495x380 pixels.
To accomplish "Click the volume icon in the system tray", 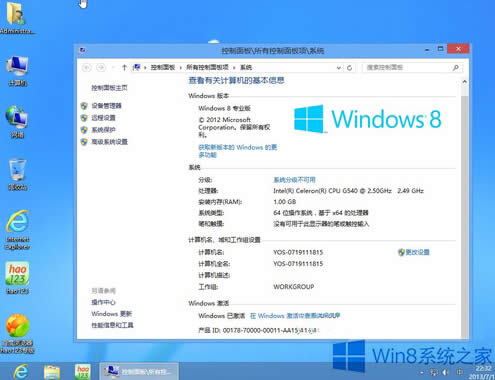I will [x=445, y=372].
